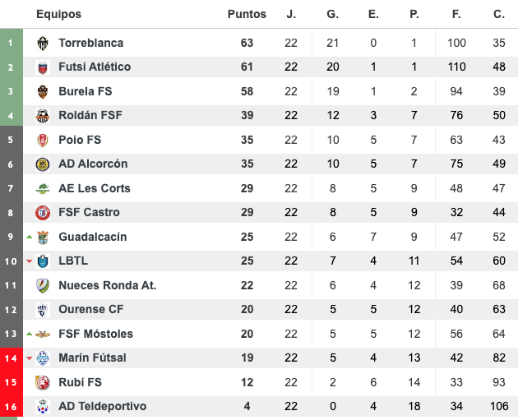Screen dimensions: 518x420
Task: Click the green up arrow beside Guadalcacín
Action: click(x=30, y=237)
